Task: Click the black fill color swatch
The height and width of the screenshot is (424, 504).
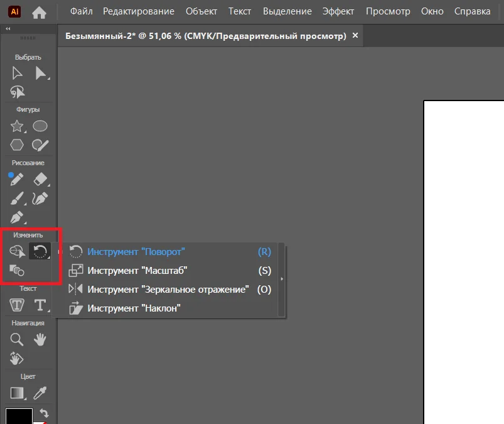Action: click(19, 416)
